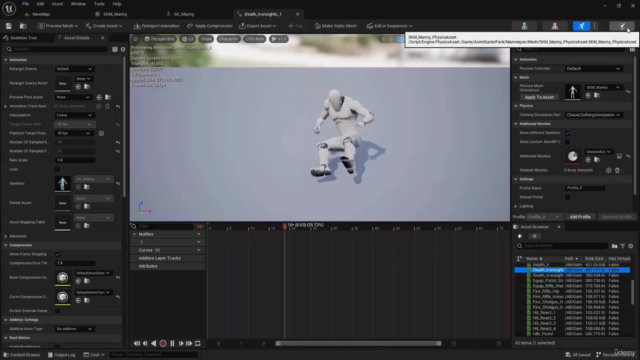This screenshot has width=640, height=360.
Task: Delete all Skeletal Meshes array elements
Action: [x=617, y=170]
